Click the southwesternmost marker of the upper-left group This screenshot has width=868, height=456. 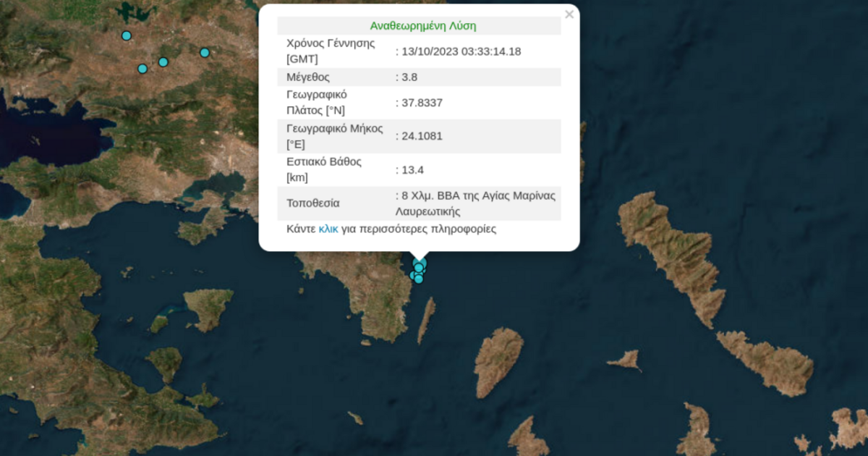click(142, 69)
